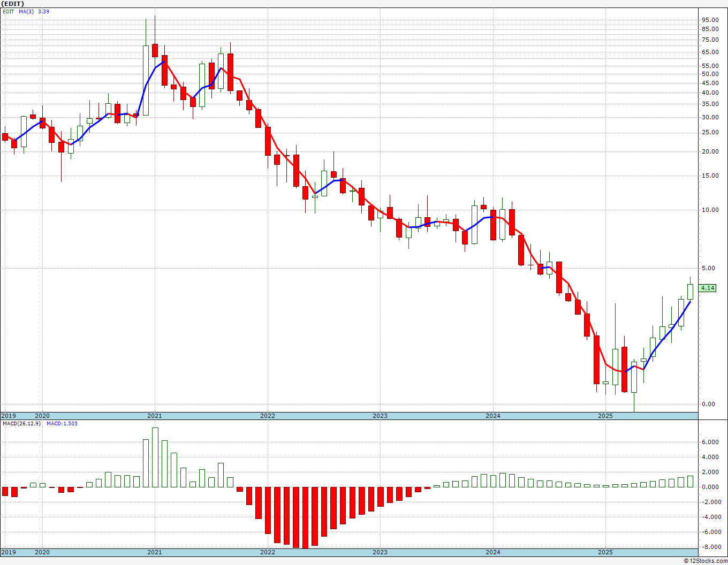Viewport: 728px width, 565px height.
Task: Click the 2022 marker on price timeline
Action: (x=268, y=416)
